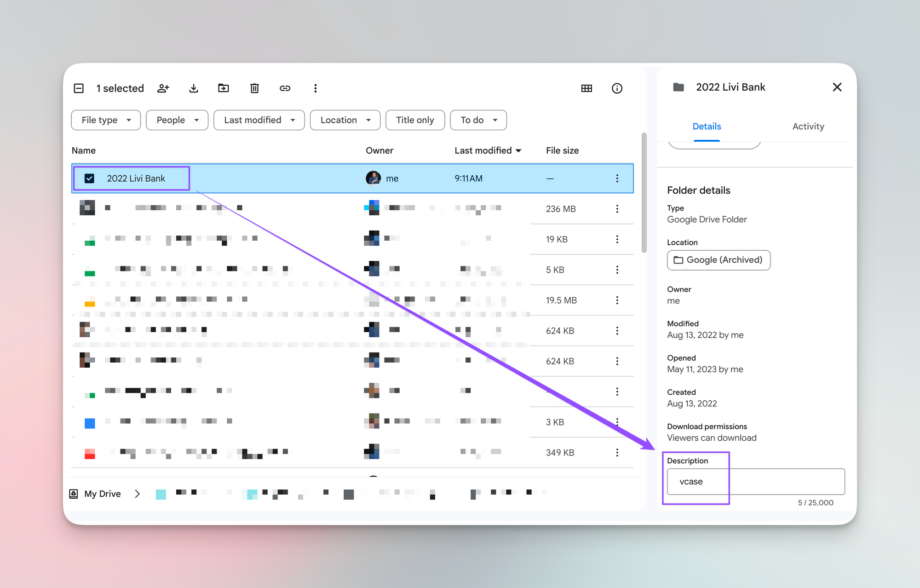Click the Download icon in toolbar
The width and height of the screenshot is (920, 588).
point(194,88)
